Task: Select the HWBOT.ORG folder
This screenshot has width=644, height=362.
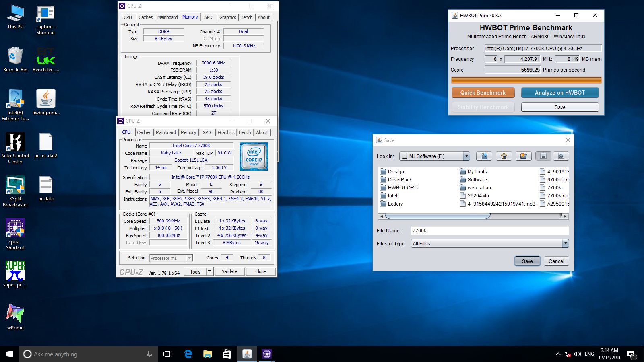Action: click(x=399, y=188)
